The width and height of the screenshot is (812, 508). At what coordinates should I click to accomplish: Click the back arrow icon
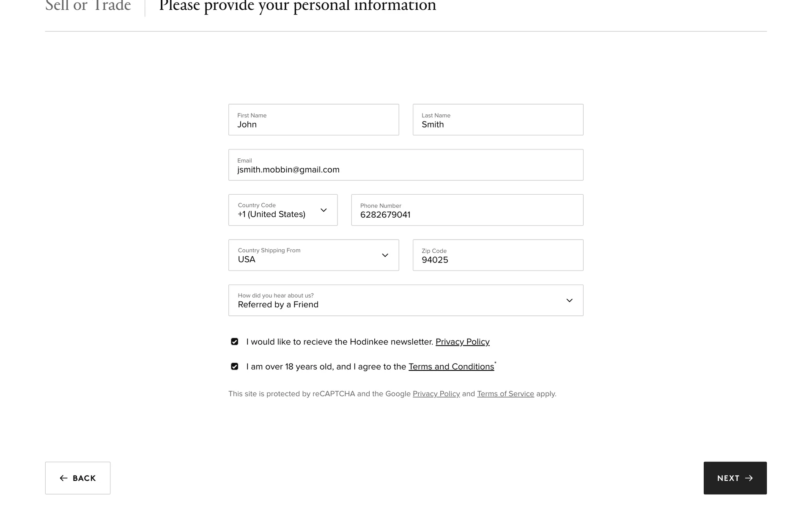[x=63, y=478]
